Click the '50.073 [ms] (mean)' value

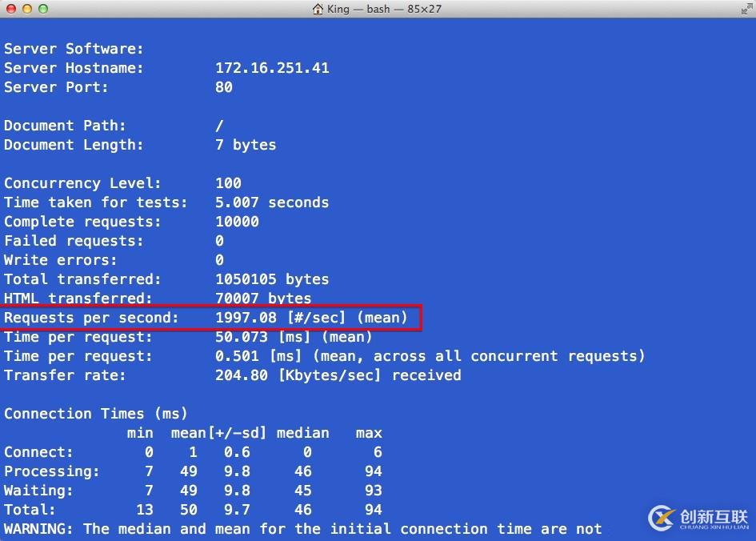pos(294,337)
